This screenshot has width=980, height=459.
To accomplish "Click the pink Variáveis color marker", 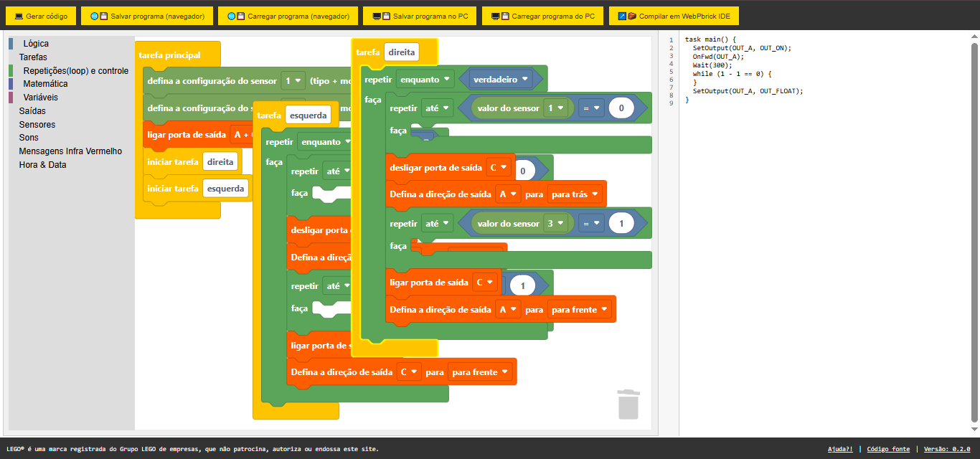I will (x=11, y=98).
